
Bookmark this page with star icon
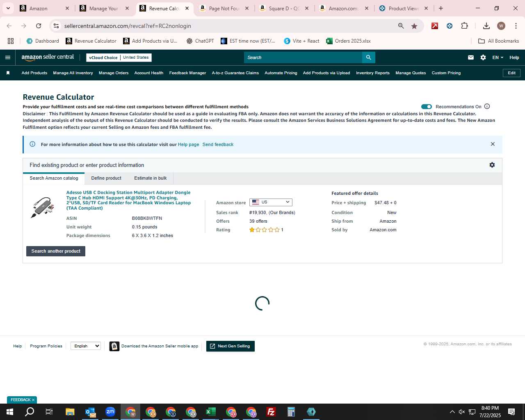(x=414, y=26)
